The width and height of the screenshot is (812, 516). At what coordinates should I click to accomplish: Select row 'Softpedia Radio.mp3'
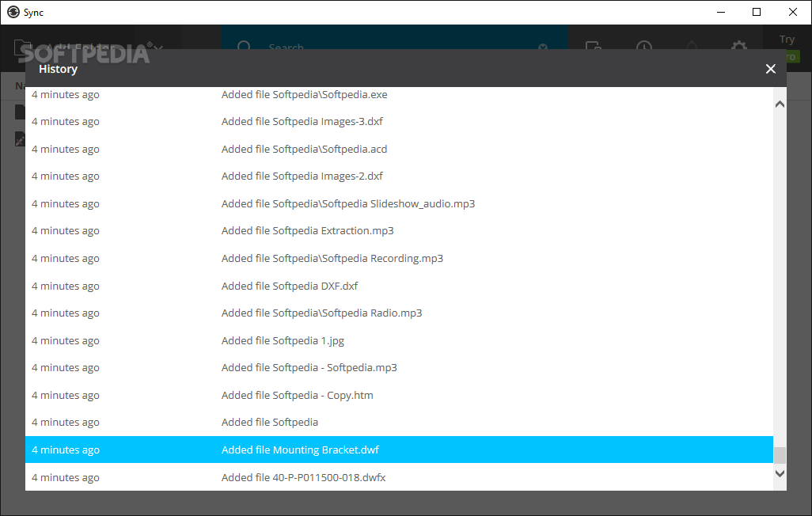[399, 313]
